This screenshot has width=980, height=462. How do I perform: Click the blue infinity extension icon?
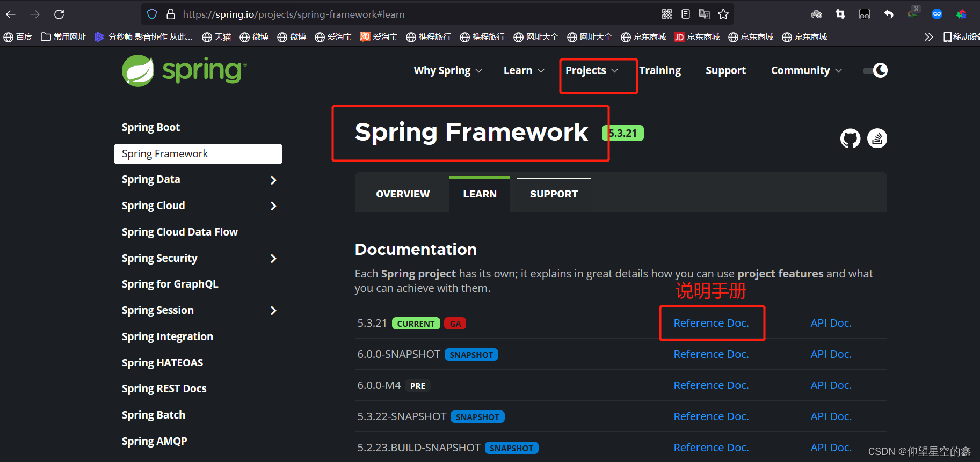pos(937,14)
